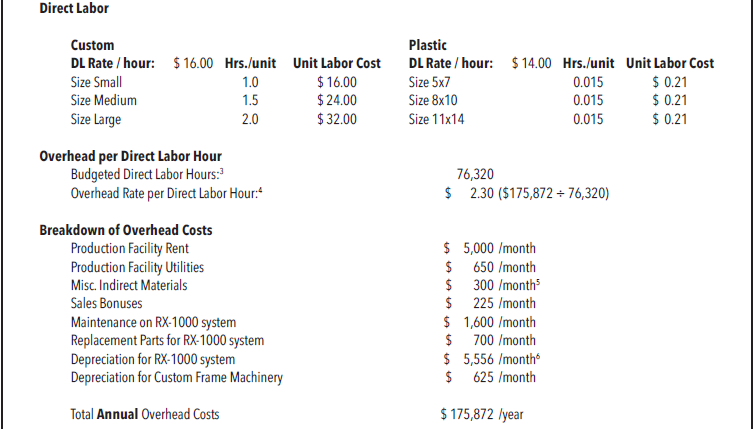Click the $32.00 unit labor cost
Viewport: 756px width, 429px height.
point(336,120)
